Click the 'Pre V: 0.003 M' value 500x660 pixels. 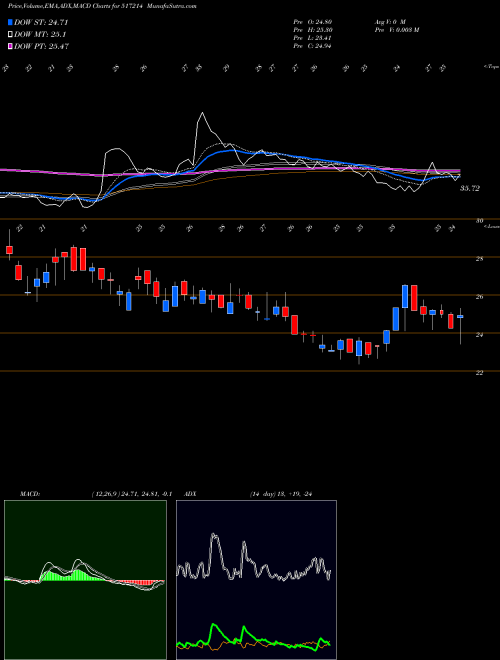pyautogui.click(x=396, y=30)
